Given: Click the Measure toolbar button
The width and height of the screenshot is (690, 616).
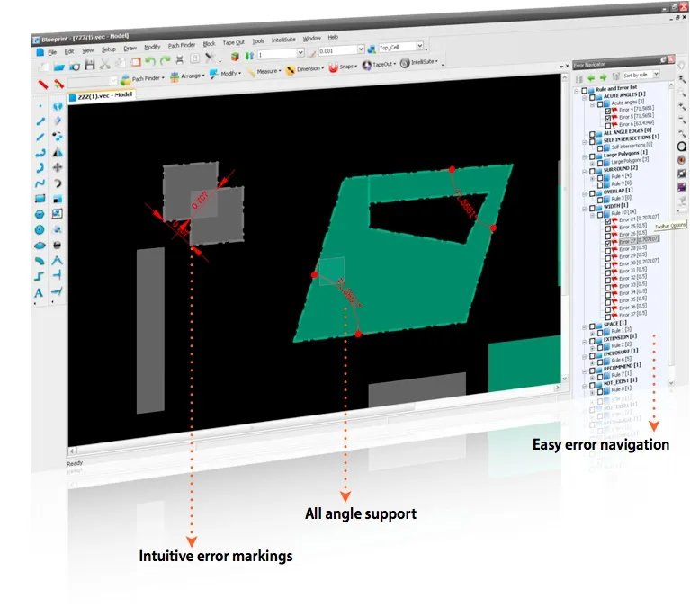Looking at the screenshot, I should (264, 72).
